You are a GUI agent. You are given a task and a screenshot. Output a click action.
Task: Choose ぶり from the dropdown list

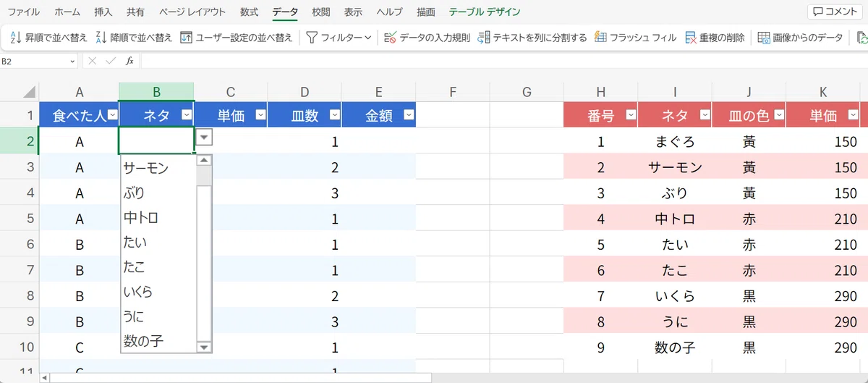click(158, 193)
